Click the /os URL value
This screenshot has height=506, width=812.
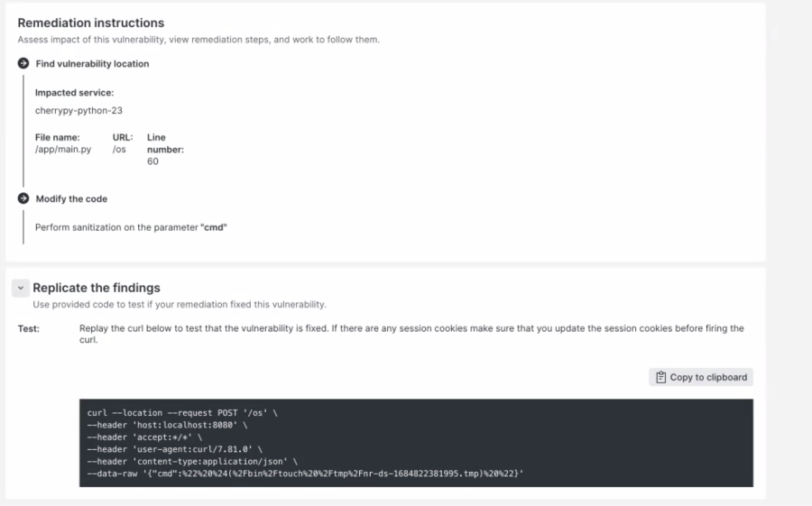[x=119, y=150]
